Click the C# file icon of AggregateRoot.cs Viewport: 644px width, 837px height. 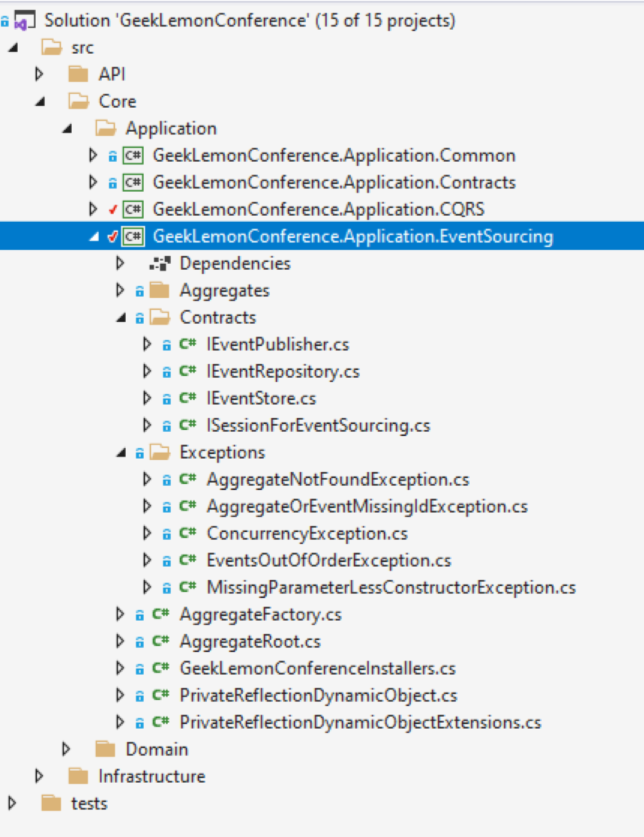161,641
